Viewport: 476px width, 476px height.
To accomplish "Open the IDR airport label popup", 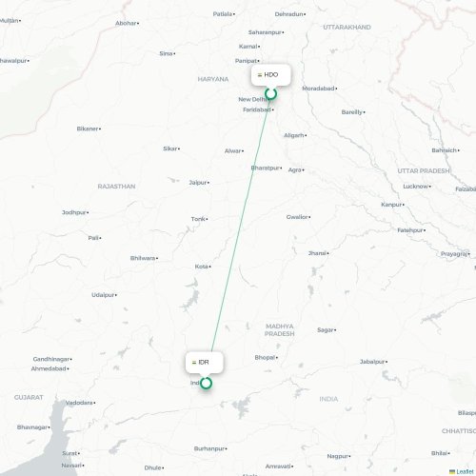I will point(205,362).
